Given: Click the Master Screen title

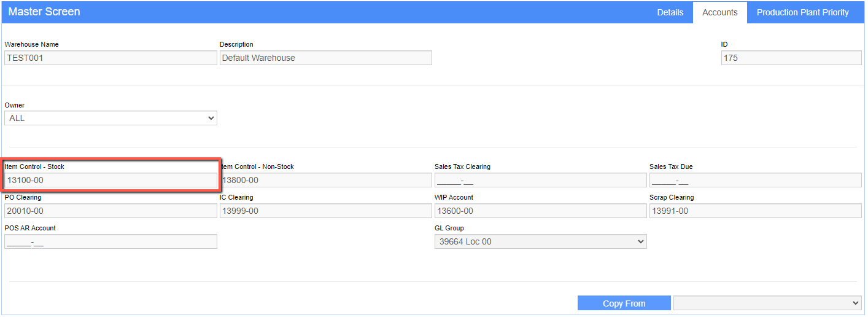Looking at the screenshot, I should coord(44,12).
